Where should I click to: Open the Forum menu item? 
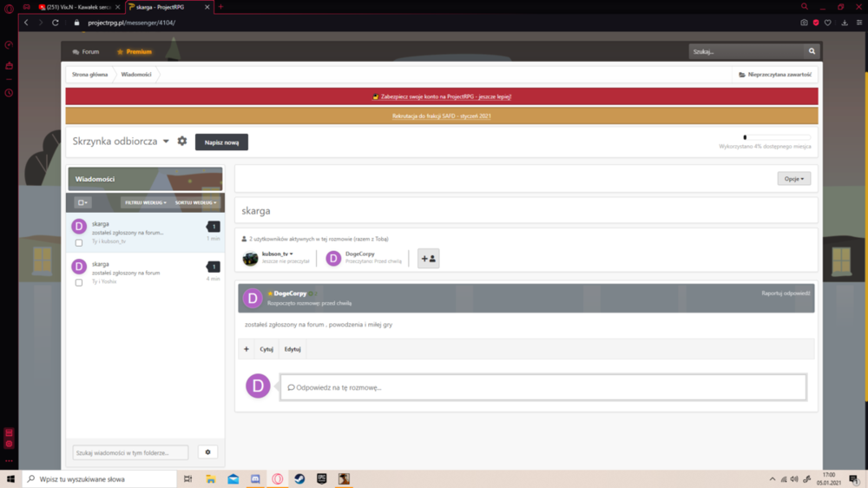[x=86, y=51]
